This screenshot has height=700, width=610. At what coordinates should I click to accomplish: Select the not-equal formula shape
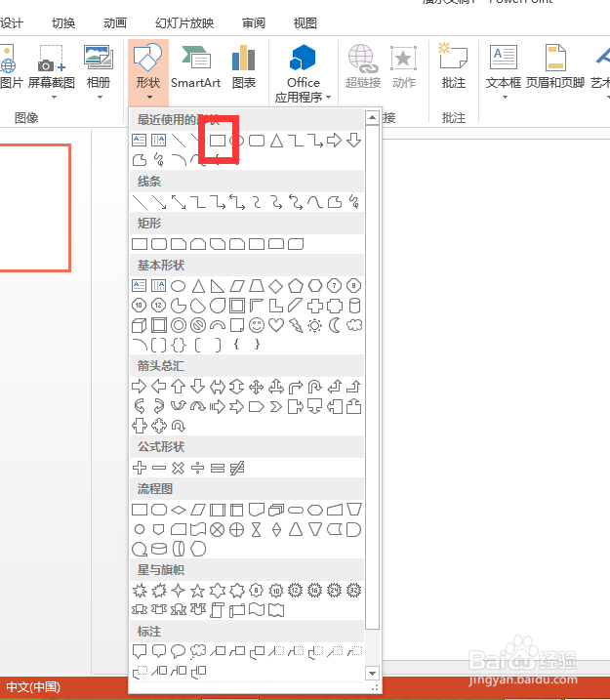237,468
